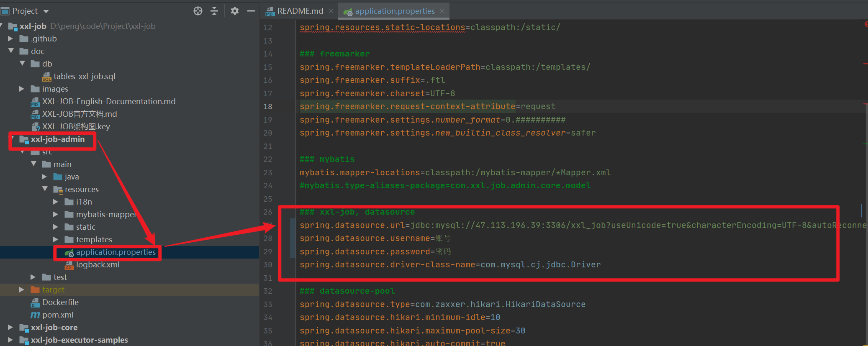Expand the .github folder
Image resolution: width=868 pixels, height=346 pixels.
click(x=10, y=38)
